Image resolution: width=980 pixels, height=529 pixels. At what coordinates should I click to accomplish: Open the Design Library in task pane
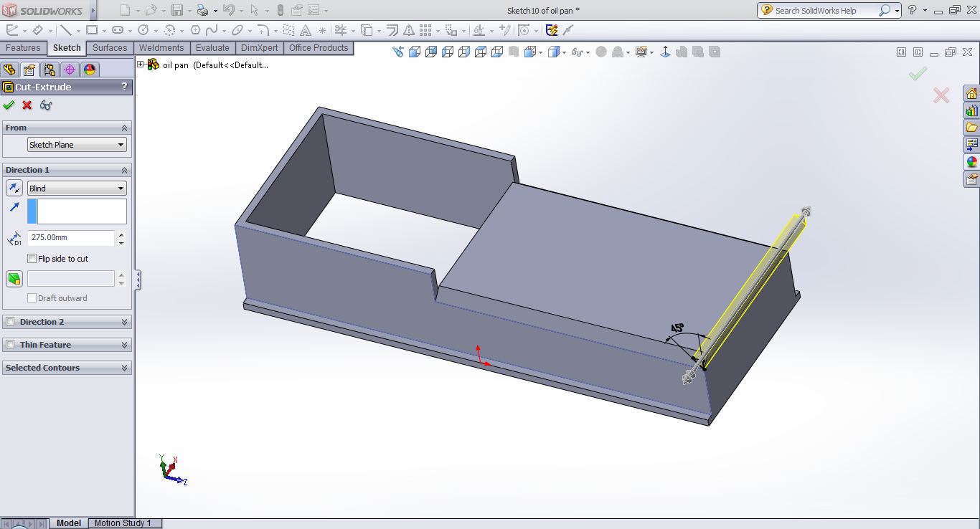tap(971, 111)
